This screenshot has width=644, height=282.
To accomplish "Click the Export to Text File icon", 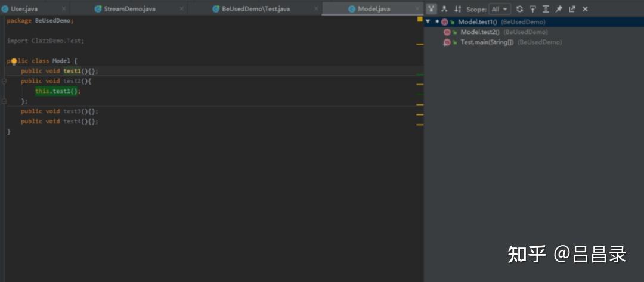I will 572,9.
